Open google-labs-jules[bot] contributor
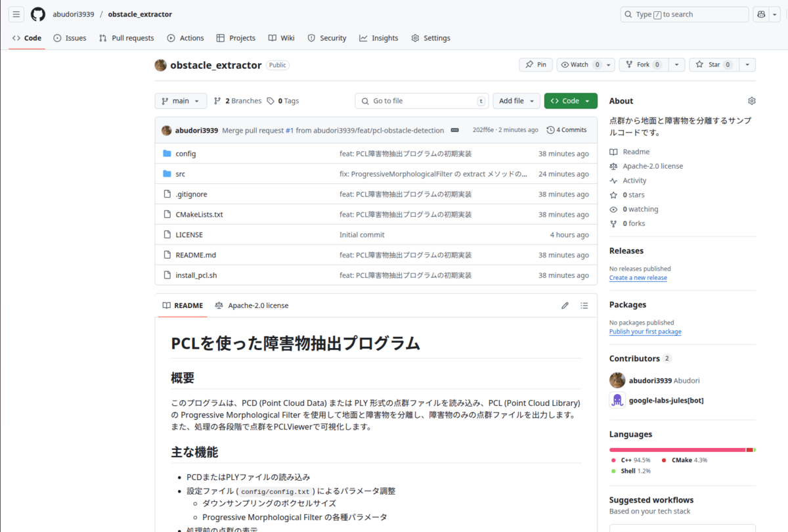The image size is (788, 532). pos(666,401)
